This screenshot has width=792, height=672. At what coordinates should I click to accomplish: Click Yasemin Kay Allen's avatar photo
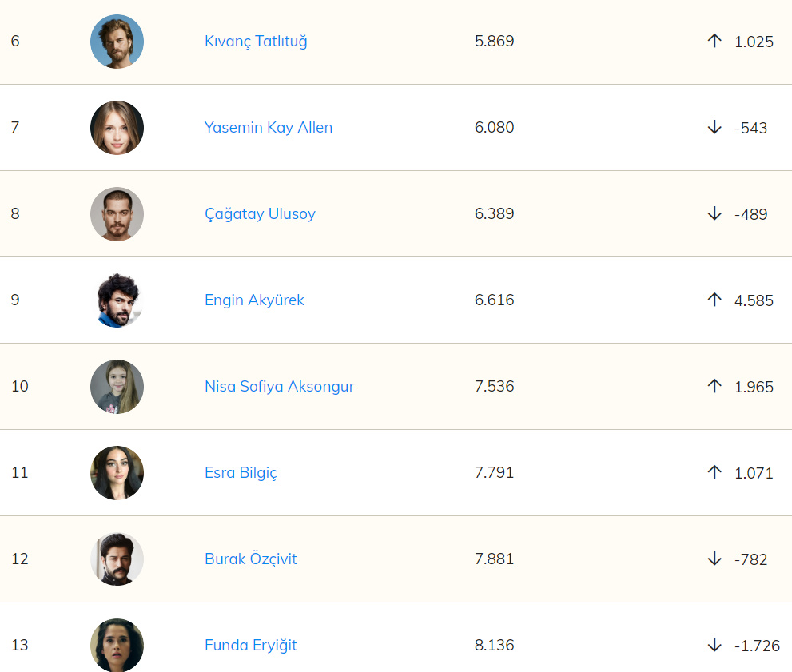117,128
